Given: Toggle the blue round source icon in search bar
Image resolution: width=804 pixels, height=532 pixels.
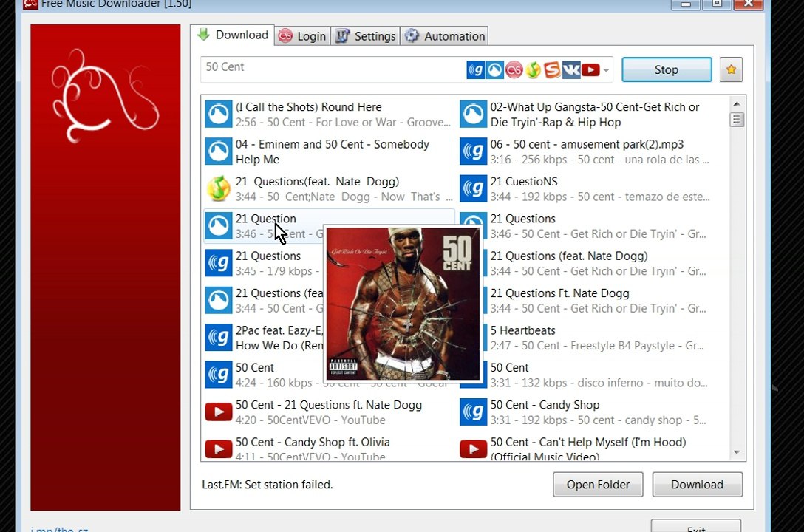Looking at the screenshot, I should (x=495, y=69).
